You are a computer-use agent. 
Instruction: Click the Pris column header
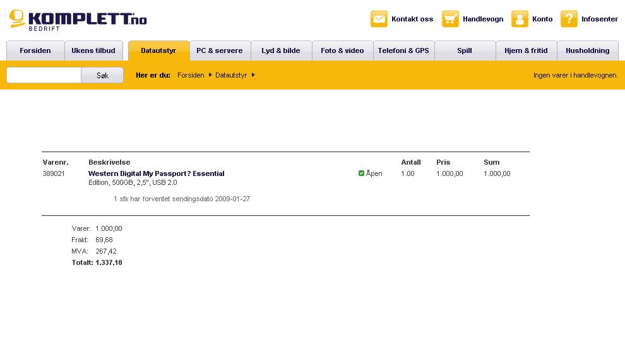[443, 162]
